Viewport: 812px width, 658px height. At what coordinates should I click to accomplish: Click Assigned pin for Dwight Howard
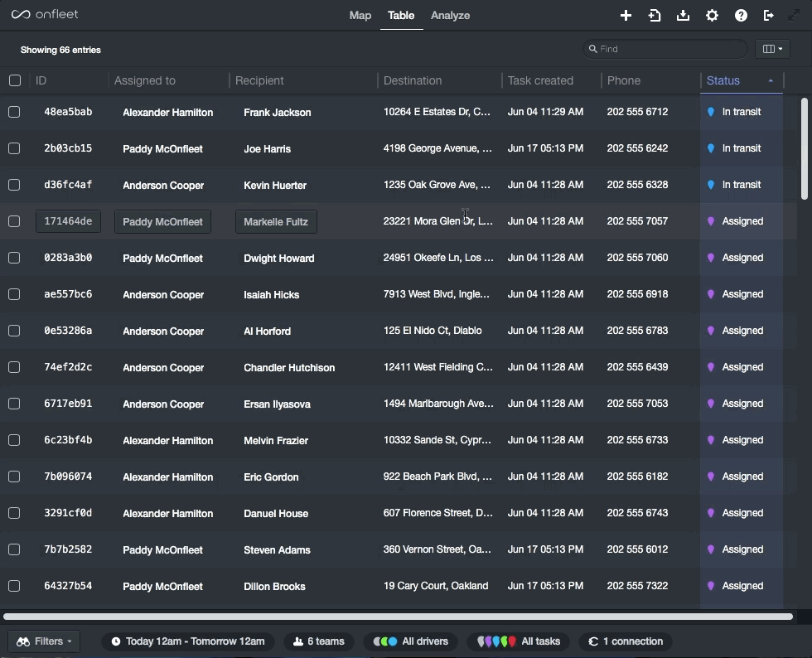[711, 258]
